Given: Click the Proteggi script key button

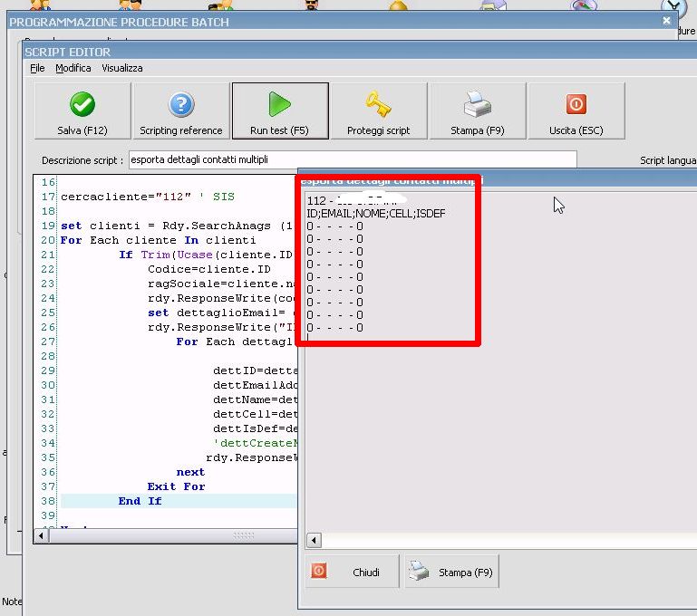Looking at the screenshot, I should 379,111.
